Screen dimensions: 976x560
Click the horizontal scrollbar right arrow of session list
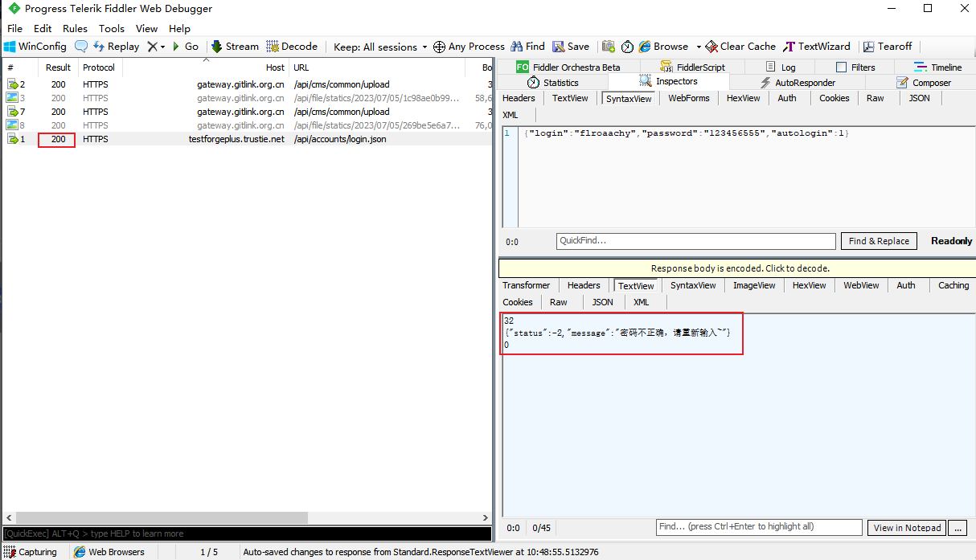[486, 518]
